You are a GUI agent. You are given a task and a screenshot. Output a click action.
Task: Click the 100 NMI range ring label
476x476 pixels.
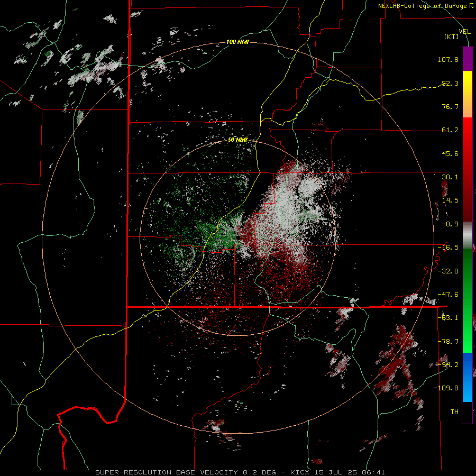pos(237,42)
